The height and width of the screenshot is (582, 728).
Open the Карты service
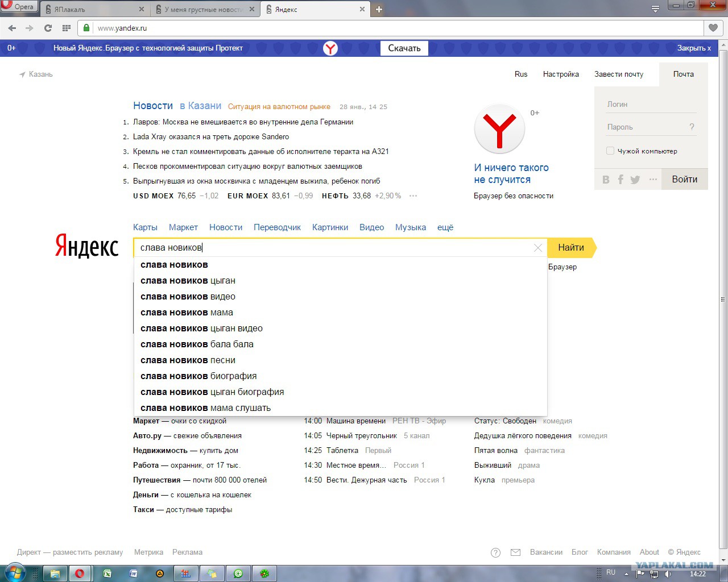[x=145, y=227]
